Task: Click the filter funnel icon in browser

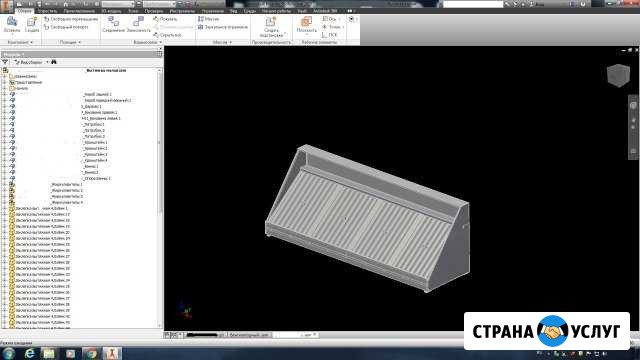Action: (x=5, y=62)
